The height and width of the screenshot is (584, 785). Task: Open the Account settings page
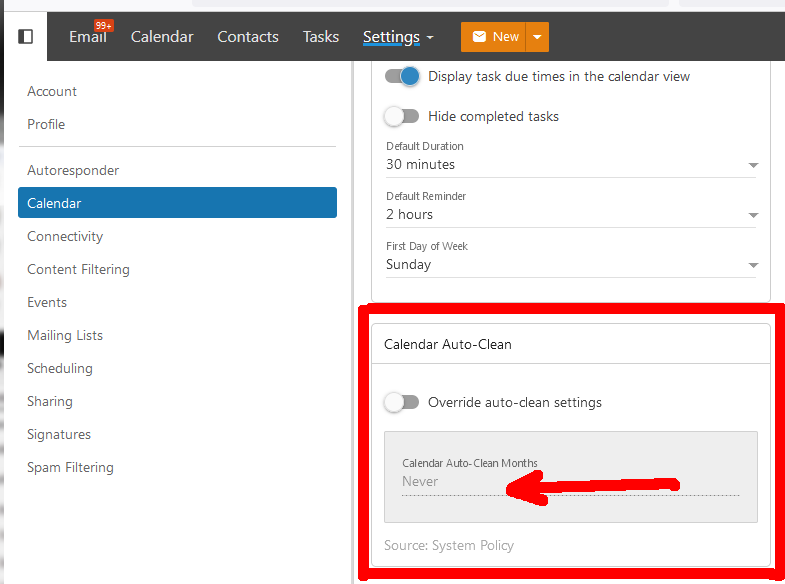point(52,91)
